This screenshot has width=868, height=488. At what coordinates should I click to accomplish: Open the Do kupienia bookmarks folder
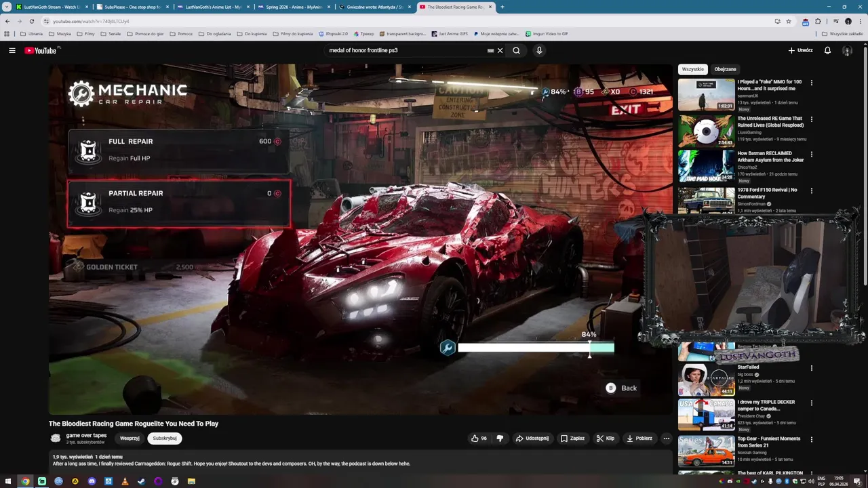tap(252, 33)
